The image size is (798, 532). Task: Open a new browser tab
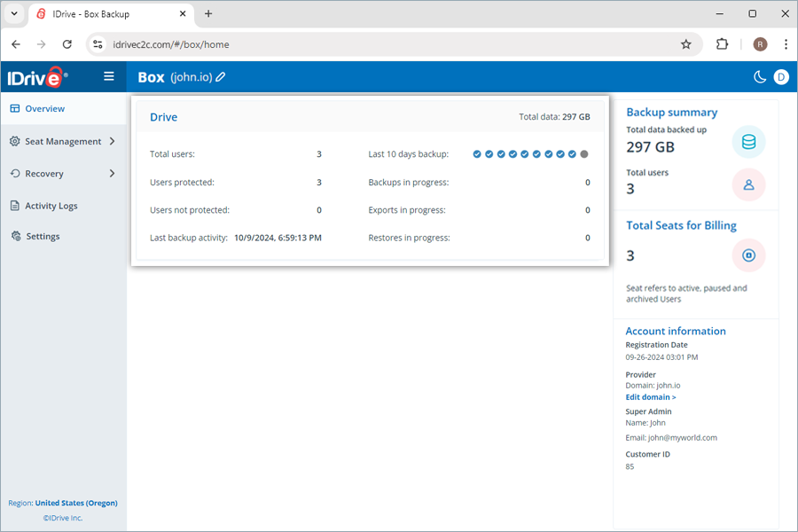point(208,14)
